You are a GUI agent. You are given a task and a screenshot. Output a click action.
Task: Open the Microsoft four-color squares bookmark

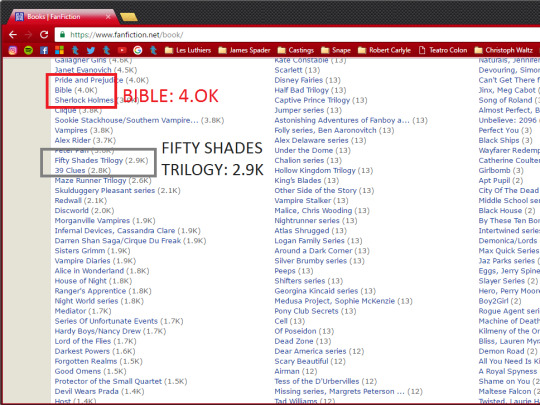59,50
